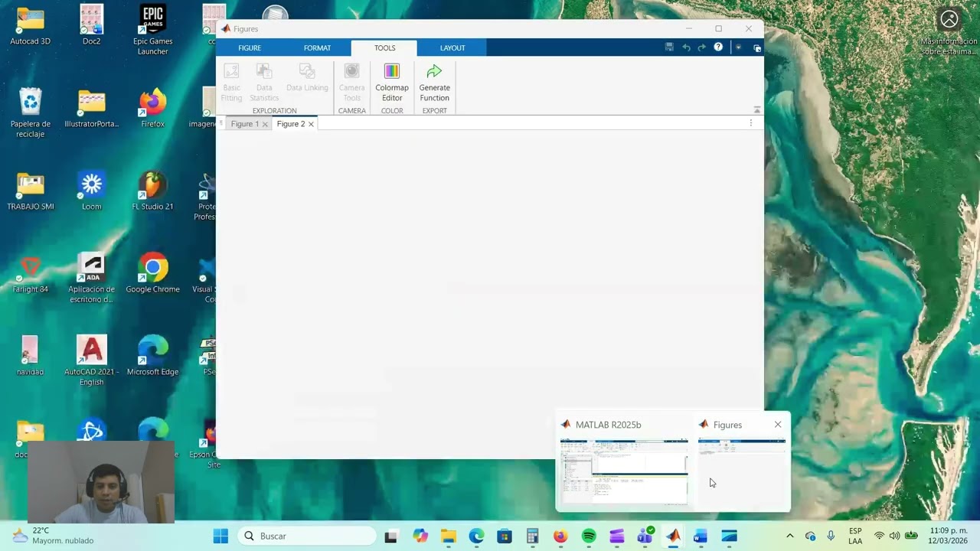Click the redo arrow in the Figures toolstrip
This screenshot has height=551, width=980.
pyautogui.click(x=701, y=47)
